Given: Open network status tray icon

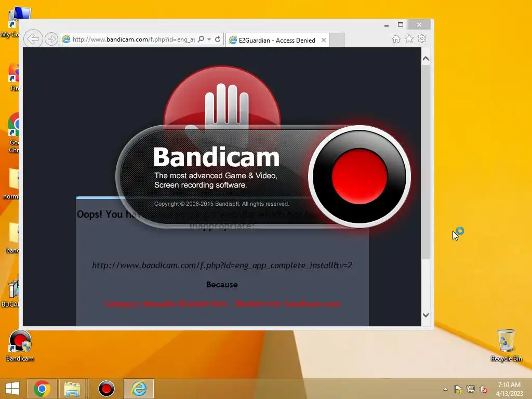Looking at the screenshot, I should point(470,389).
